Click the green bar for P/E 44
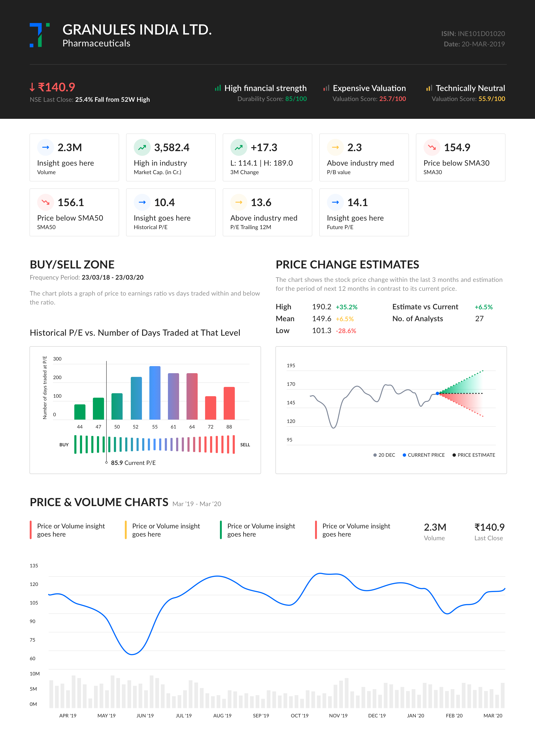The image size is (535, 756). (x=80, y=412)
